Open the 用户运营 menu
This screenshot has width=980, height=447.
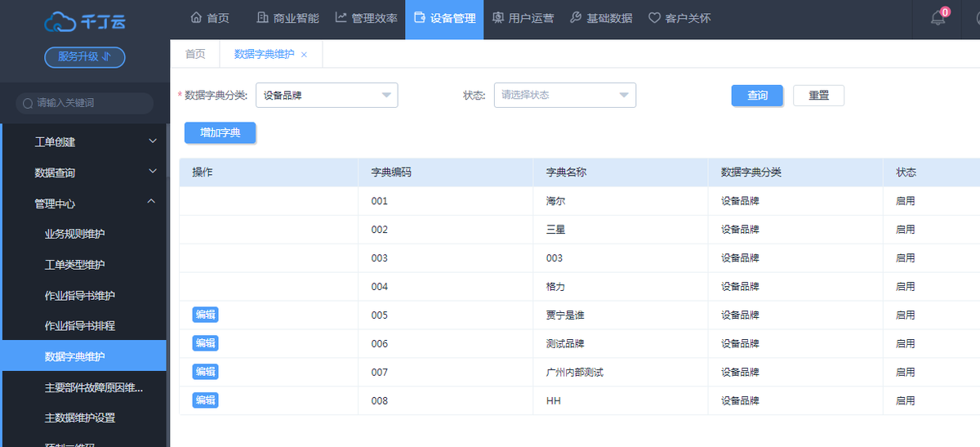coord(523,18)
